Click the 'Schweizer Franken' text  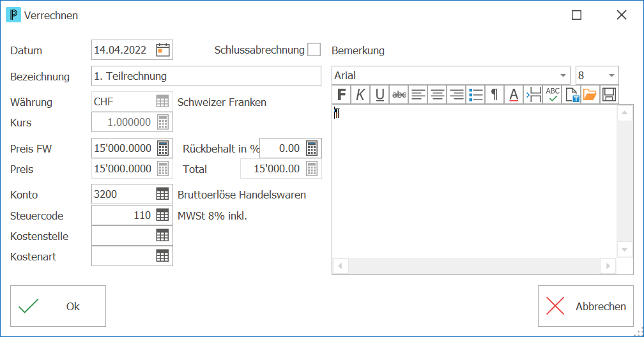click(222, 102)
